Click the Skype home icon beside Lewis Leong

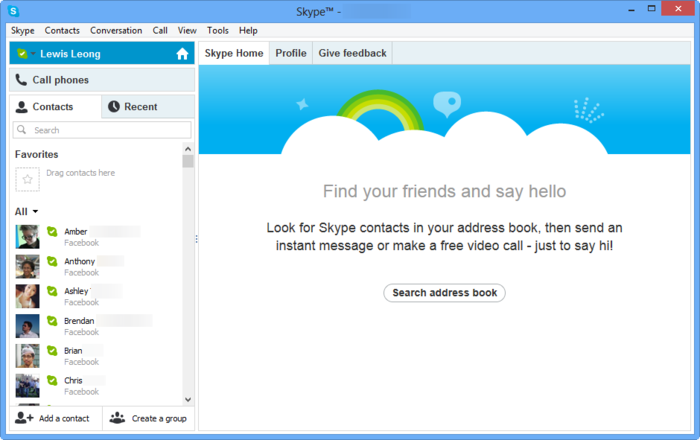tap(182, 54)
